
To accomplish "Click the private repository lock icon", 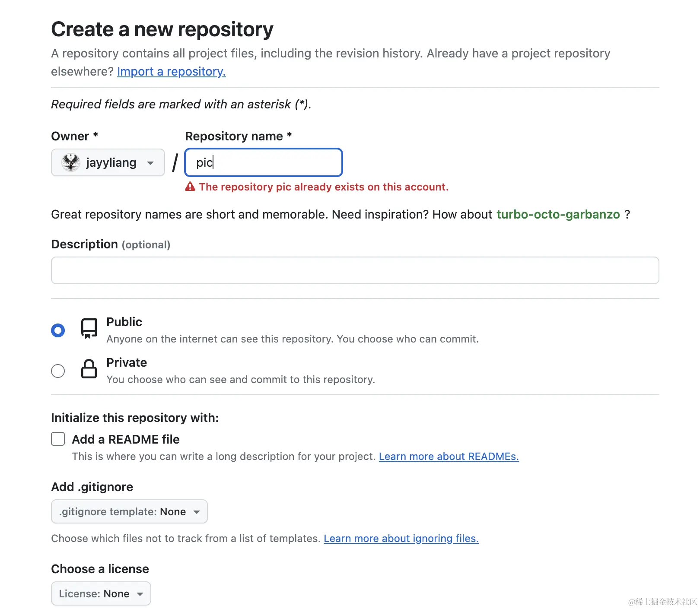I will coord(89,369).
